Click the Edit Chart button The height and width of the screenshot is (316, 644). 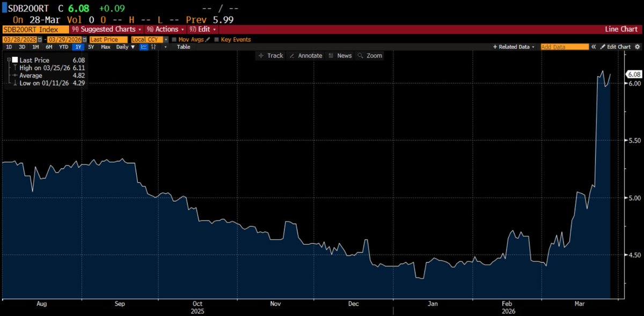tap(615, 47)
